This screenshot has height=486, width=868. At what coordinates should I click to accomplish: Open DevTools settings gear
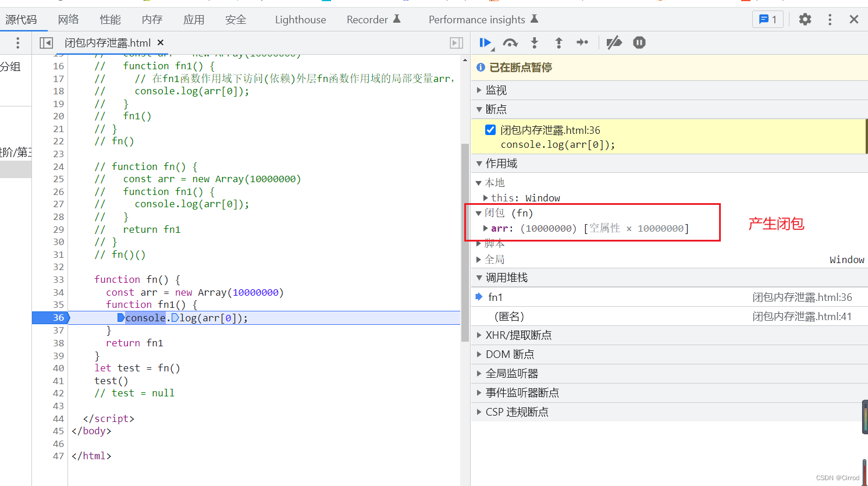(805, 19)
